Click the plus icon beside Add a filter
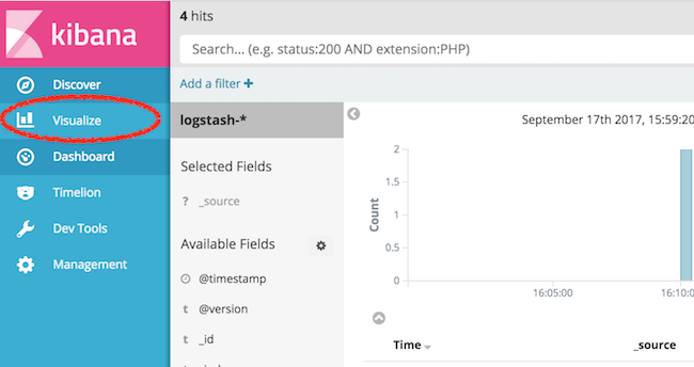Image resolution: width=694 pixels, height=367 pixels. 249,83
